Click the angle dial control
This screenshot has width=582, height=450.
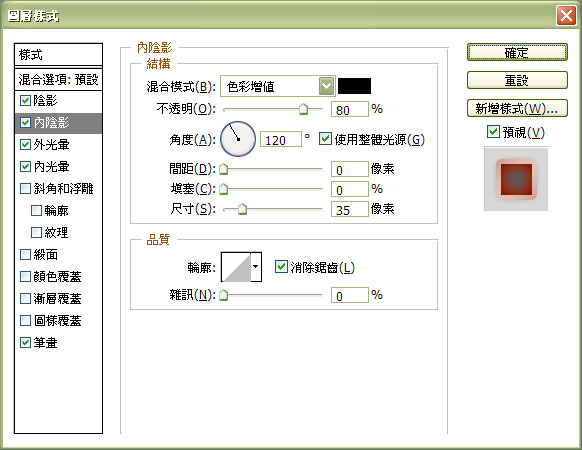(238, 139)
